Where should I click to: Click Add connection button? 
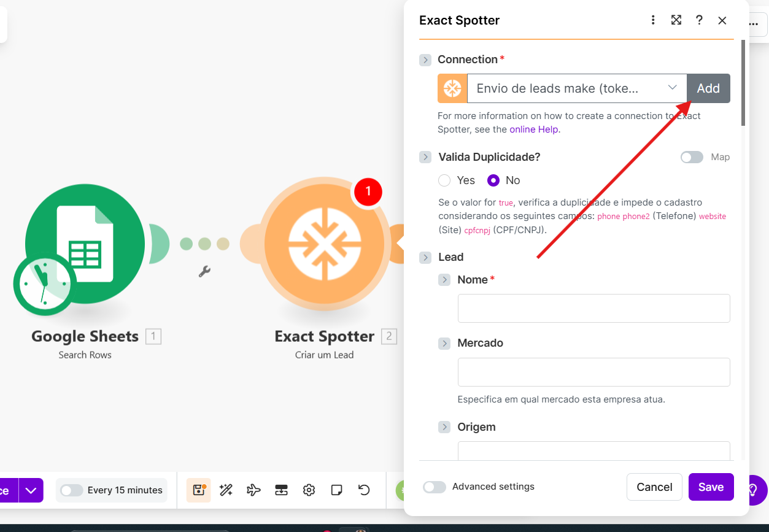[x=708, y=88]
